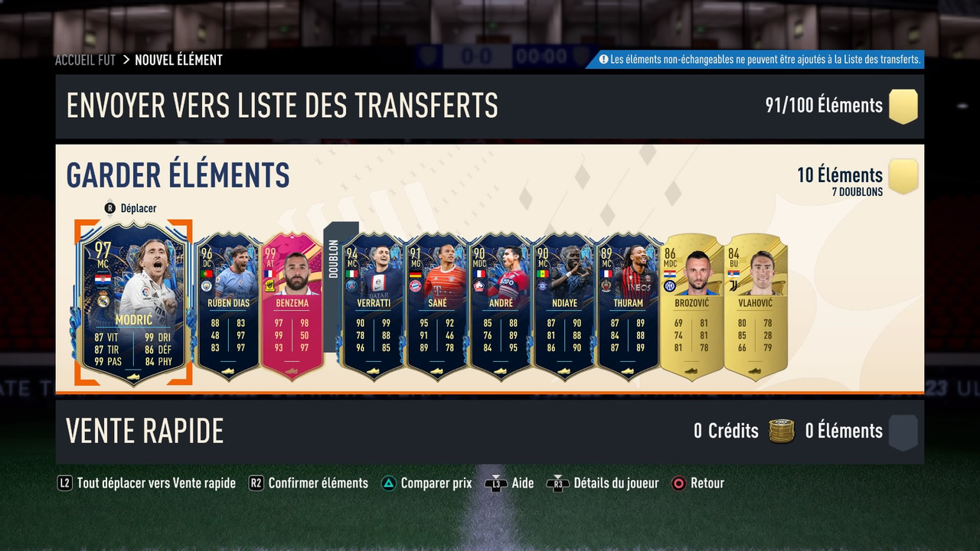
Task: Select the gold Vlahović 84 card
Action: [x=756, y=306]
